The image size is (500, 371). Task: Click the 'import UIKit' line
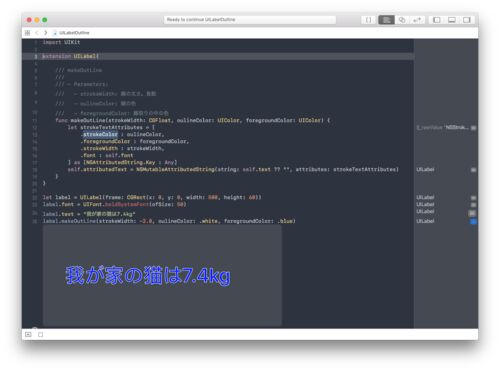pyautogui.click(x=61, y=42)
